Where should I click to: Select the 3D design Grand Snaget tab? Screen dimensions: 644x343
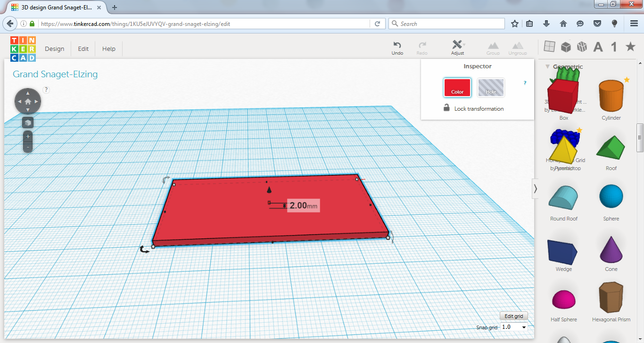click(58, 8)
